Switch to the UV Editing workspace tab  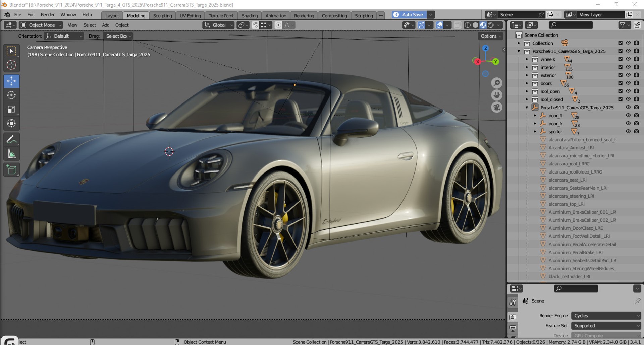click(x=190, y=16)
